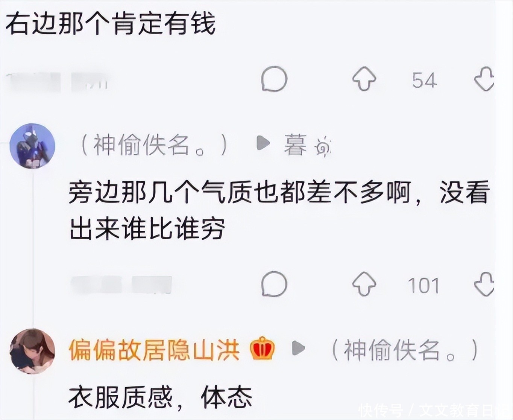Tap the reply bubble on the 54-likes comment
513x420 pixels.
[x=274, y=79]
